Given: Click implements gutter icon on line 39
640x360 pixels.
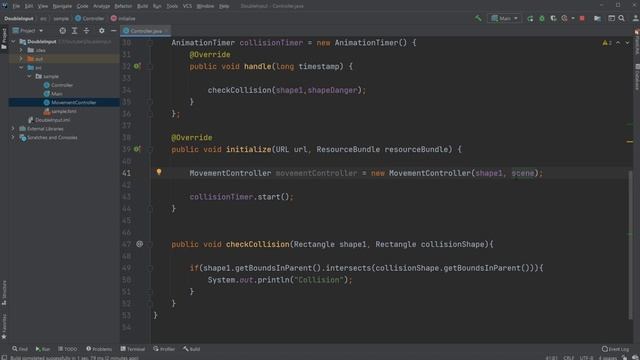Looking at the screenshot, I should coord(137,149).
